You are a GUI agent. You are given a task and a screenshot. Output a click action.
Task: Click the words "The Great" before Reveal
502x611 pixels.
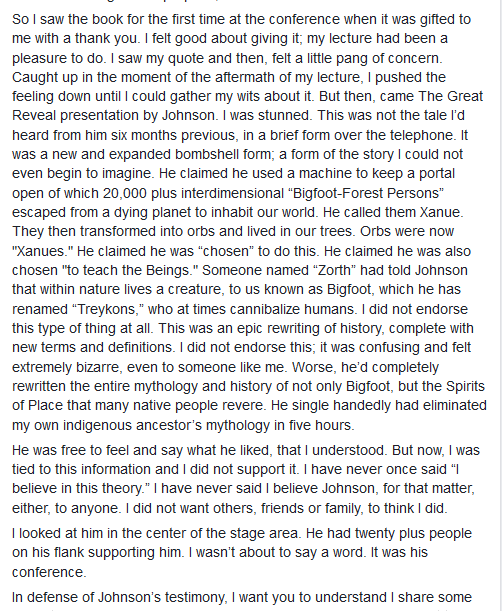click(x=451, y=97)
